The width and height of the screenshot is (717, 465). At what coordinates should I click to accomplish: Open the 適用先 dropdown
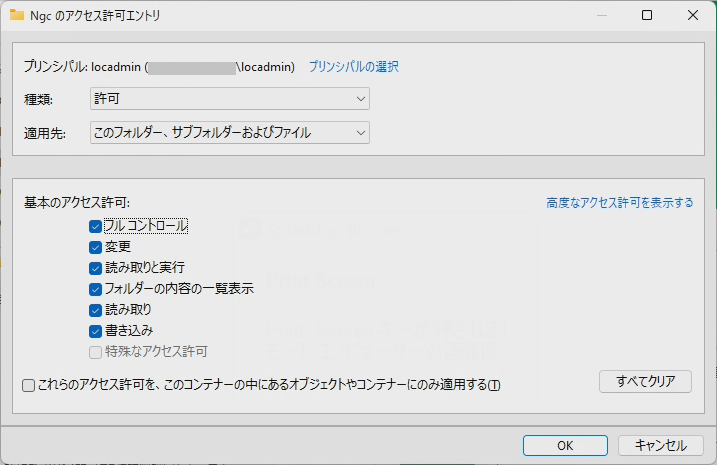tap(230, 133)
